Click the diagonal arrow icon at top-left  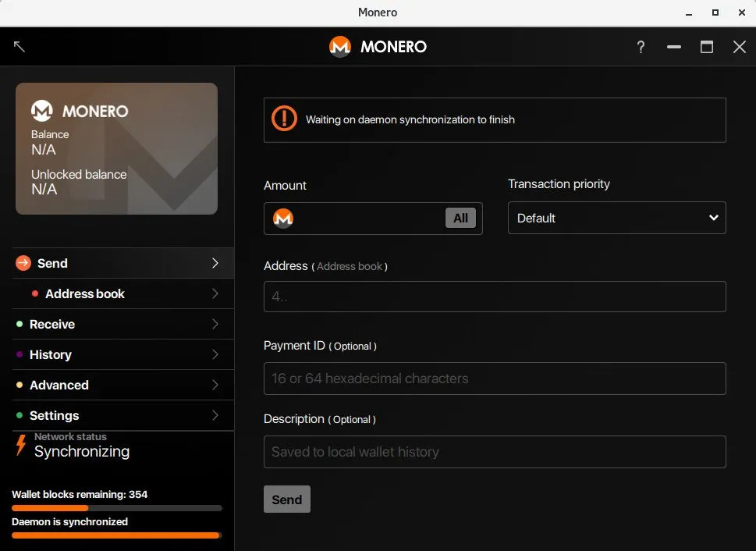click(x=20, y=46)
